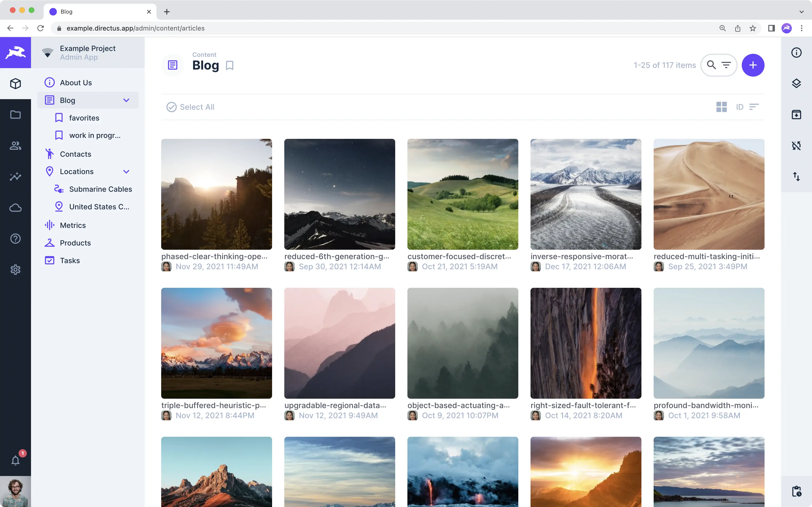Toggle the bookmark beside Blog title

click(230, 65)
